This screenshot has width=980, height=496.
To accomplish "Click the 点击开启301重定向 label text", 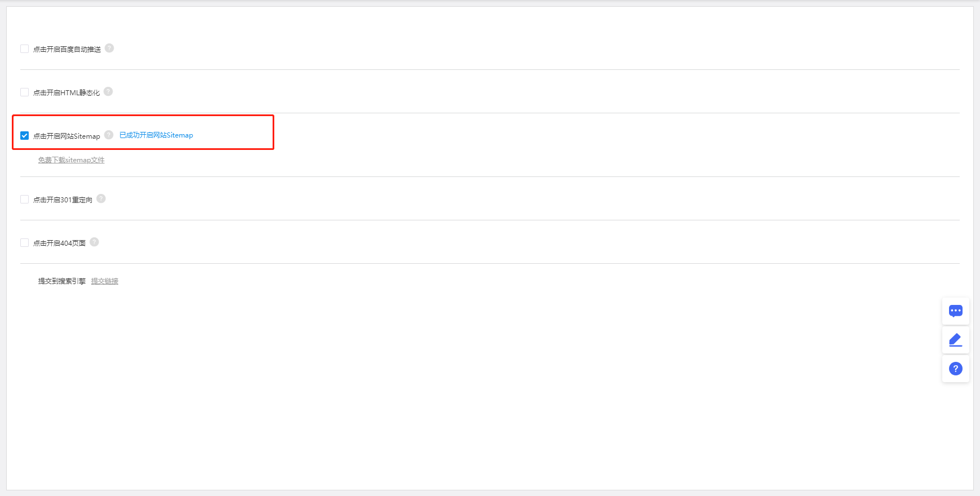I will (63, 200).
